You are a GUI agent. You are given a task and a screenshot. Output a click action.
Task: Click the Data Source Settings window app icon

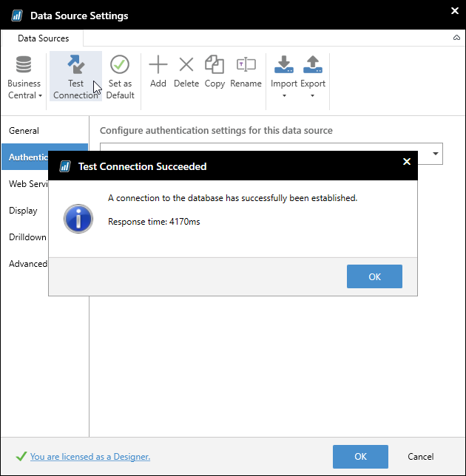click(17, 16)
